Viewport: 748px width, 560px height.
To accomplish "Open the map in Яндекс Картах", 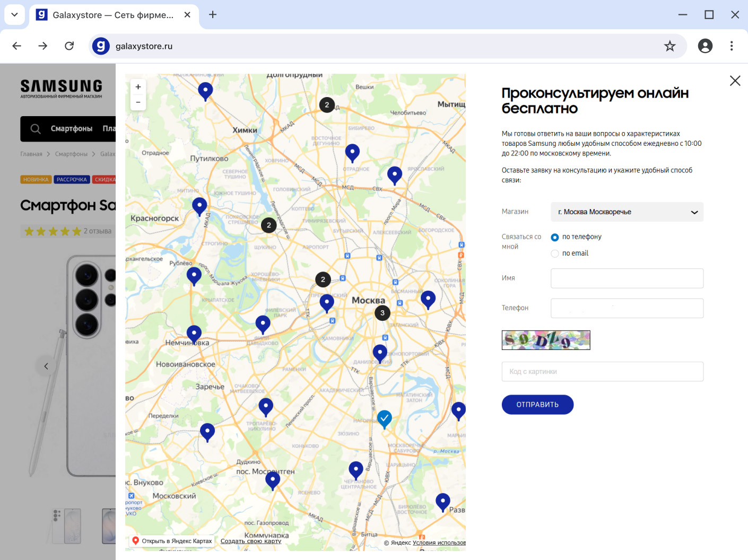I will click(x=172, y=541).
